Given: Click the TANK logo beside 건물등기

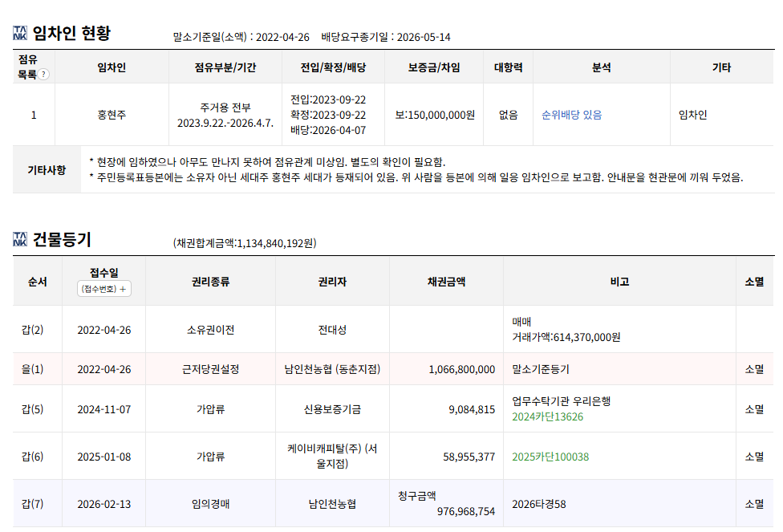Looking at the screenshot, I should tap(20, 239).
